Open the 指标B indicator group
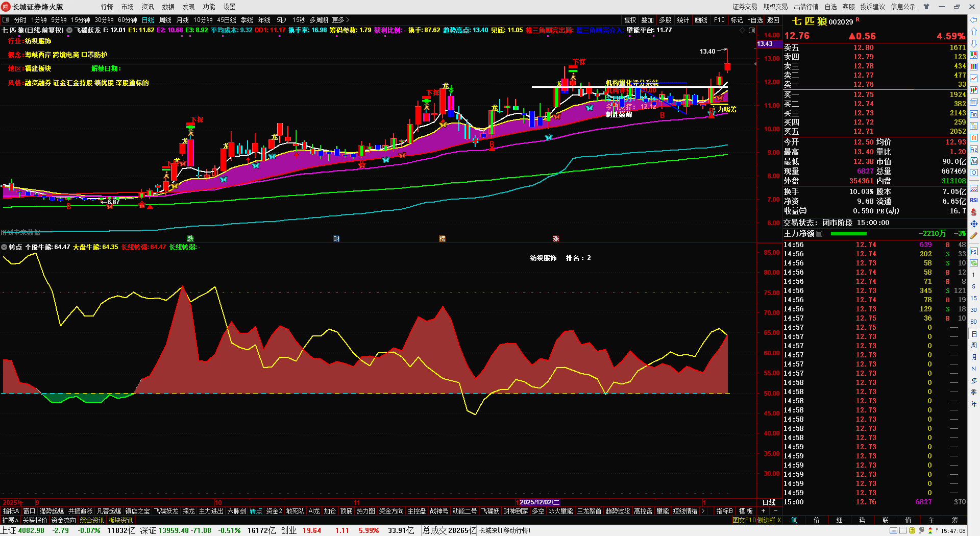 coord(725,511)
